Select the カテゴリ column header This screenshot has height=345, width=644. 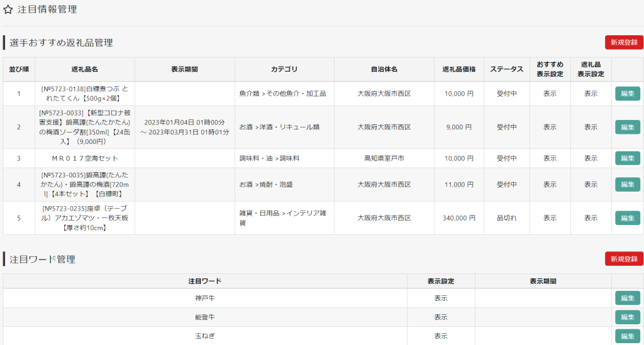coord(284,69)
